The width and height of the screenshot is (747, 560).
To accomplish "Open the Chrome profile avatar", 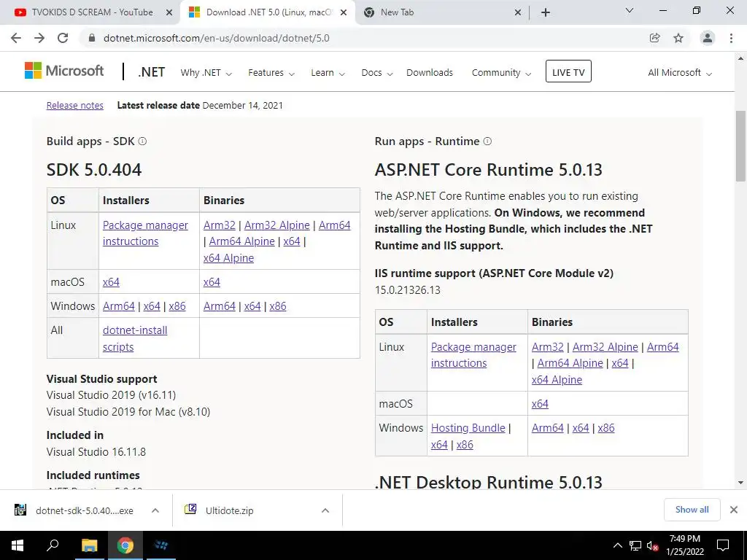I will click(x=708, y=38).
